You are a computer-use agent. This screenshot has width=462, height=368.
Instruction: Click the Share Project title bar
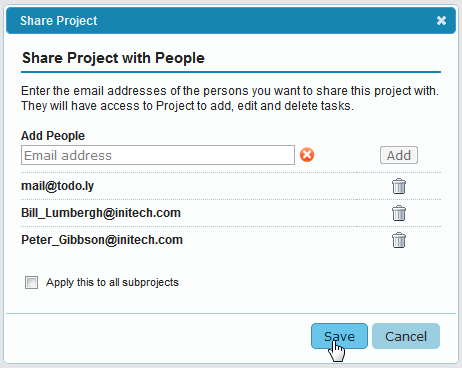click(231, 21)
